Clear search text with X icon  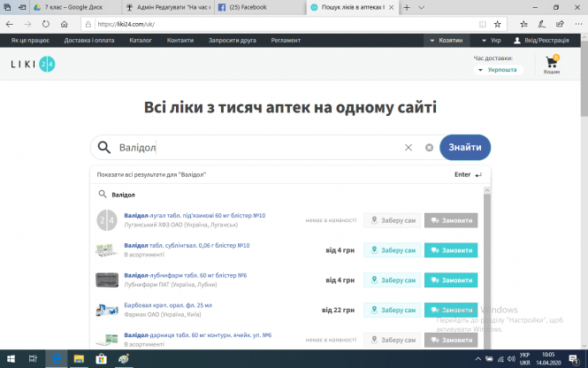tap(409, 148)
